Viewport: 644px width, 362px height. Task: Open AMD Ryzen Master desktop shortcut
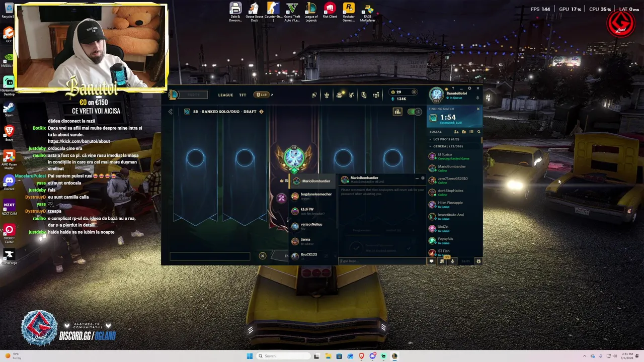point(9,158)
